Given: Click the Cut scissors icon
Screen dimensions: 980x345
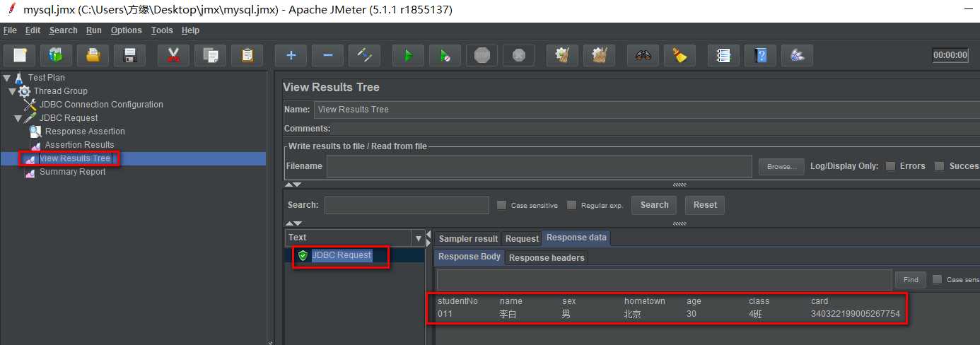Looking at the screenshot, I should pos(173,55).
